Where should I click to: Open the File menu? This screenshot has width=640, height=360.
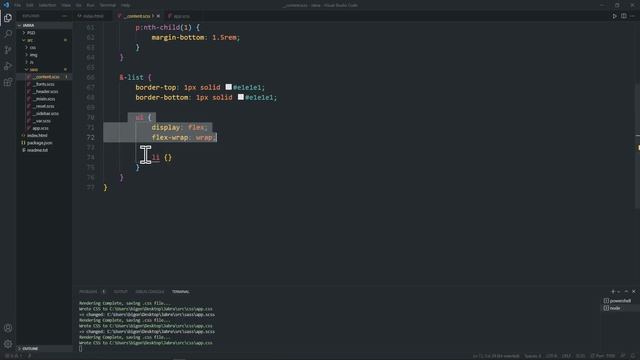[x=18, y=5]
